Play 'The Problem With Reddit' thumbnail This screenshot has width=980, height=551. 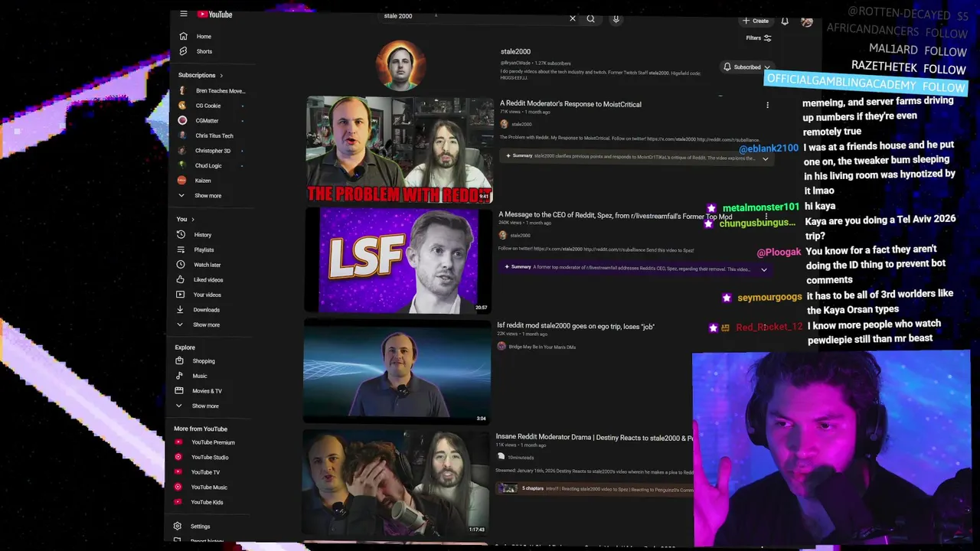point(400,150)
